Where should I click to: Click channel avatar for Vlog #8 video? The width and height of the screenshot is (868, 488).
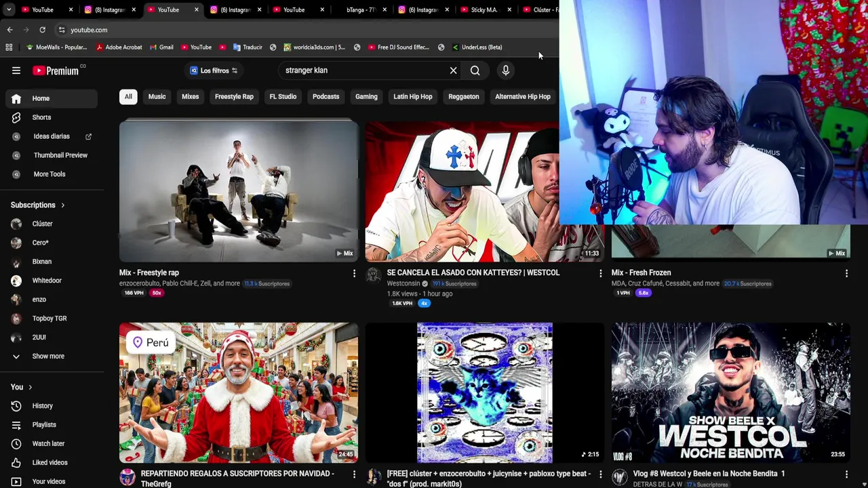point(620,476)
